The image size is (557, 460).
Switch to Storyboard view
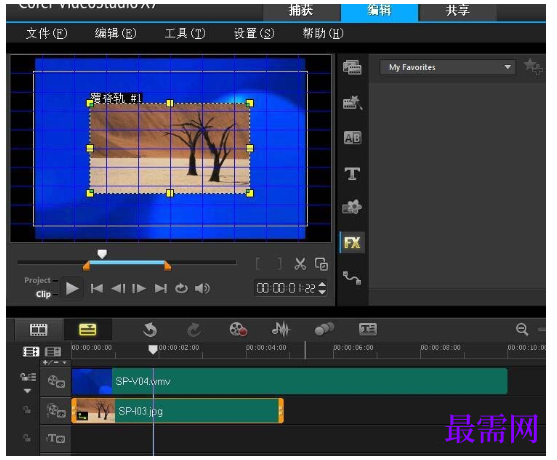pyautogui.click(x=38, y=330)
